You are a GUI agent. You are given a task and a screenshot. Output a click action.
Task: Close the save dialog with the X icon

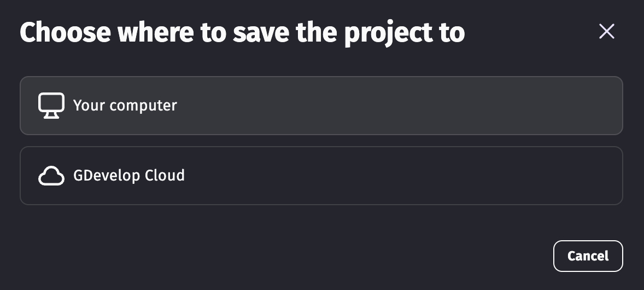(x=606, y=32)
